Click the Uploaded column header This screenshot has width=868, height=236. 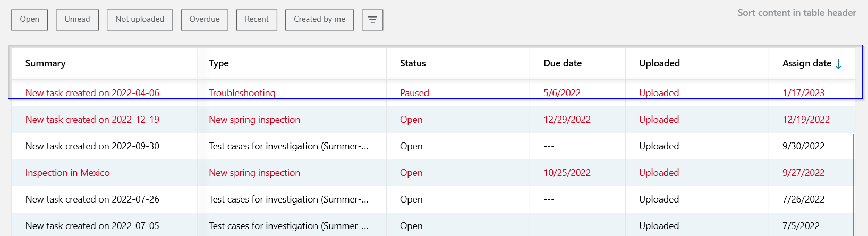[x=659, y=63]
